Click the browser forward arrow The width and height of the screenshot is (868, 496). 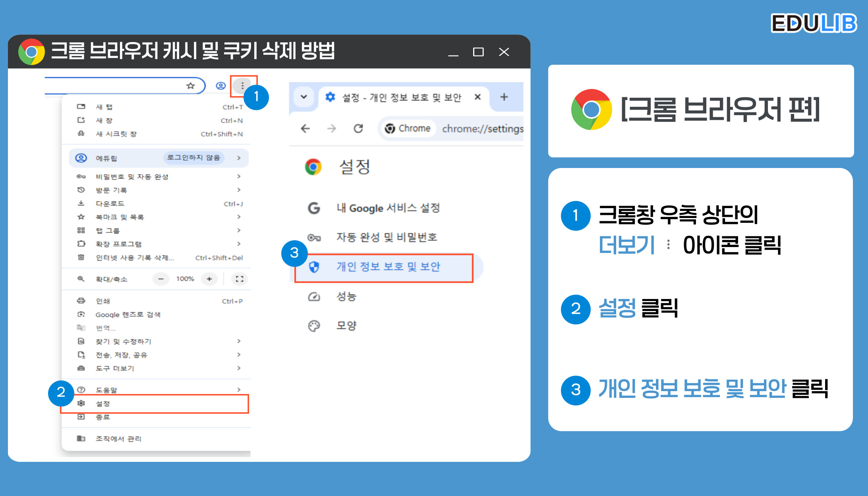(332, 129)
